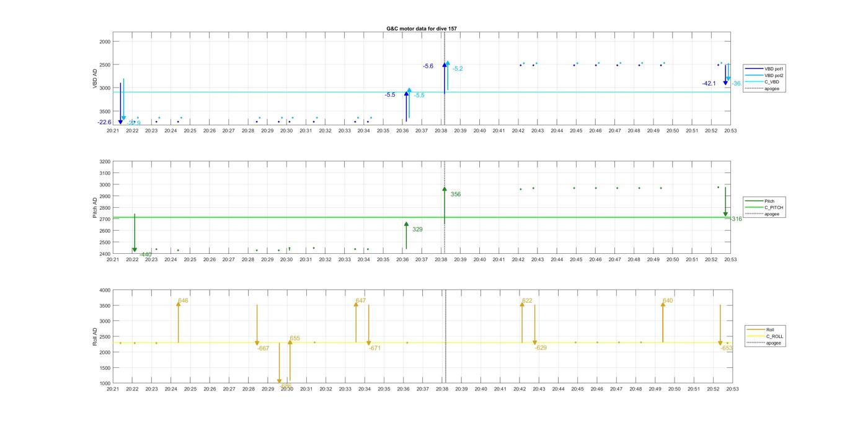Click the dark blue "-5.5" value label
Screen dimensions: 868x430
click(389, 95)
